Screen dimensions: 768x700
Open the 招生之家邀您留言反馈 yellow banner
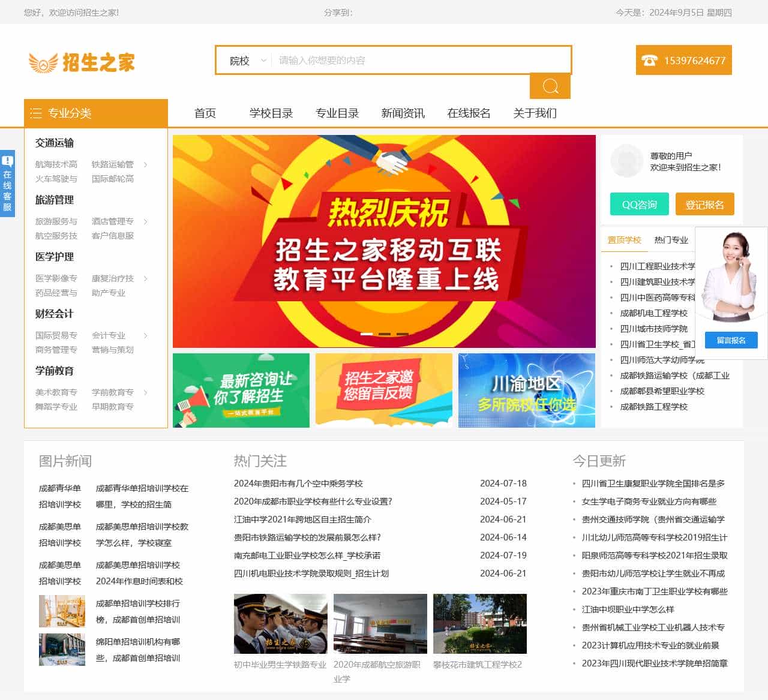(384, 390)
